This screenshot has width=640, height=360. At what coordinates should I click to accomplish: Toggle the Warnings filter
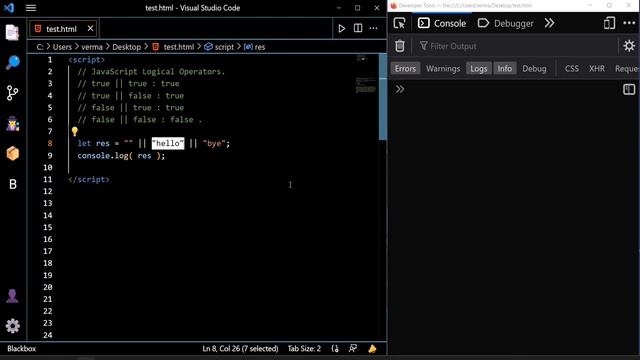[443, 69]
